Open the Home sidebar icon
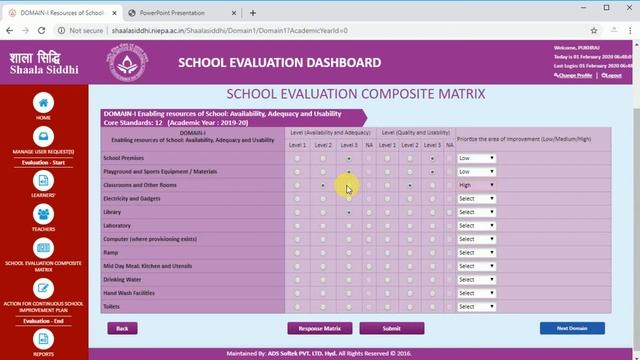Viewport: 640px width, 360px height. click(x=43, y=103)
